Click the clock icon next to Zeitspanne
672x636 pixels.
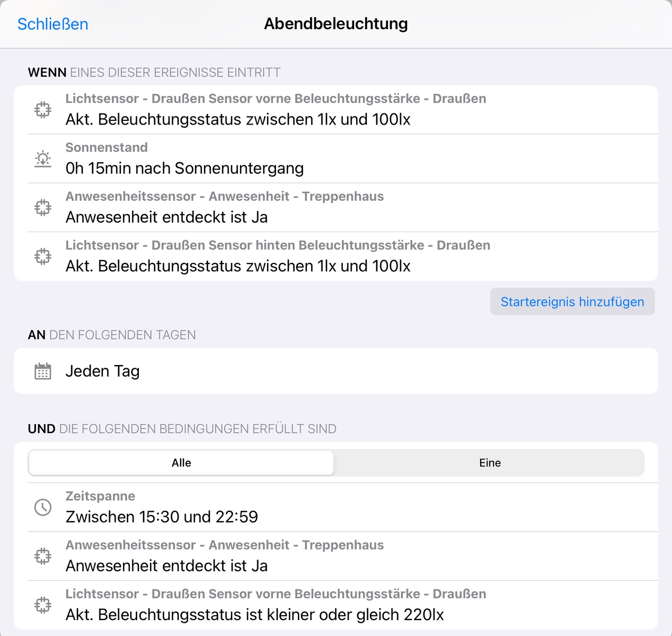point(43,507)
